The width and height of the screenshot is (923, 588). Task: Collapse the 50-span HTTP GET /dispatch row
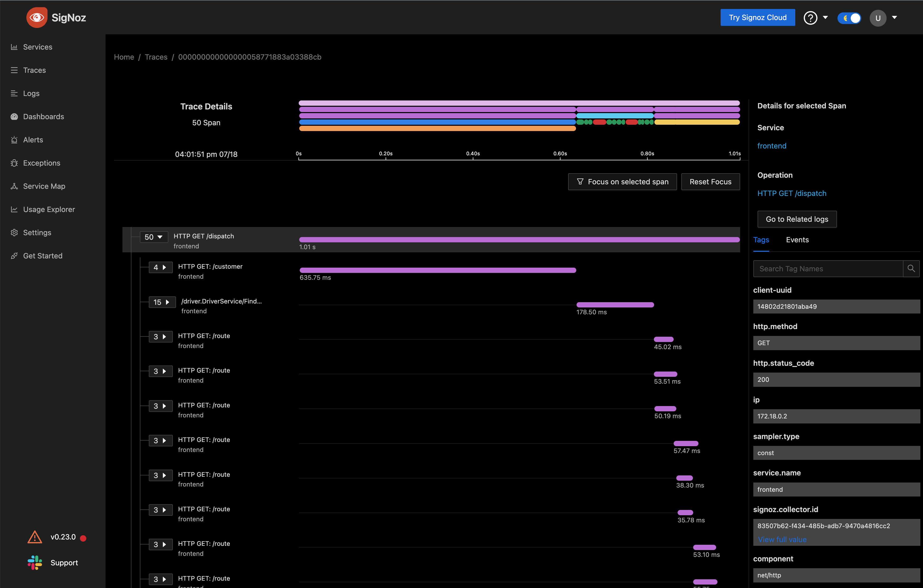[x=154, y=237]
